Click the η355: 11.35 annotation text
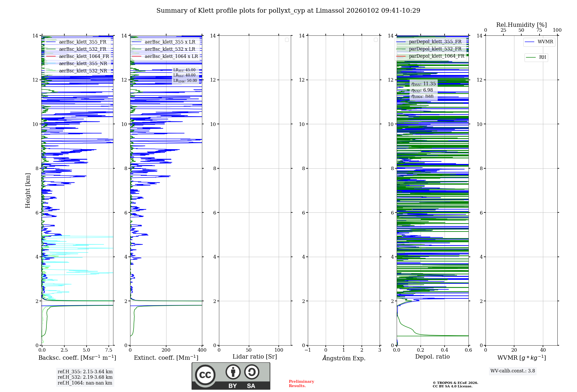Image resolution: width=577 pixels, height=392 pixels. click(x=424, y=84)
